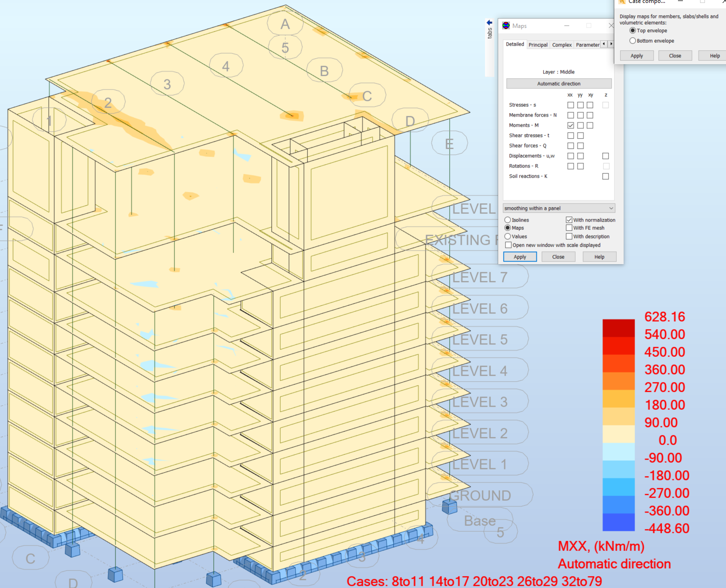Enable the xx checkbox for Stresses - s
726x588 pixels.
(x=570, y=104)
